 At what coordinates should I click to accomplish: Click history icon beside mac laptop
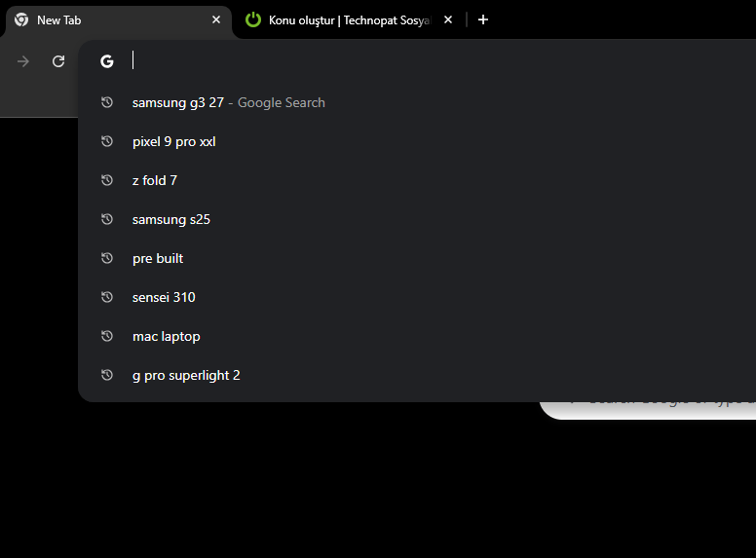(x=107, y=336)
